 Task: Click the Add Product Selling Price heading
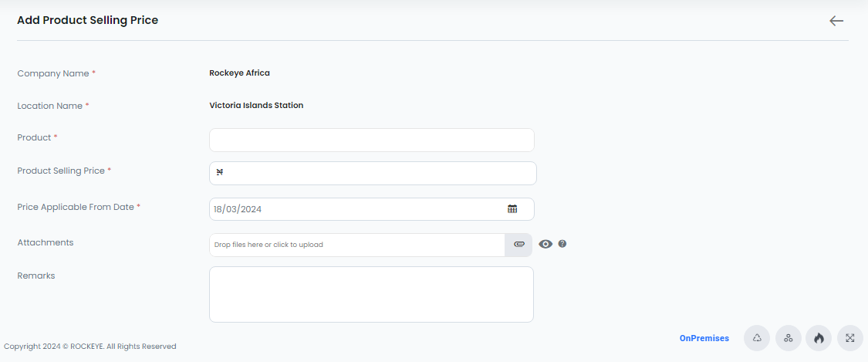point(87,21)
